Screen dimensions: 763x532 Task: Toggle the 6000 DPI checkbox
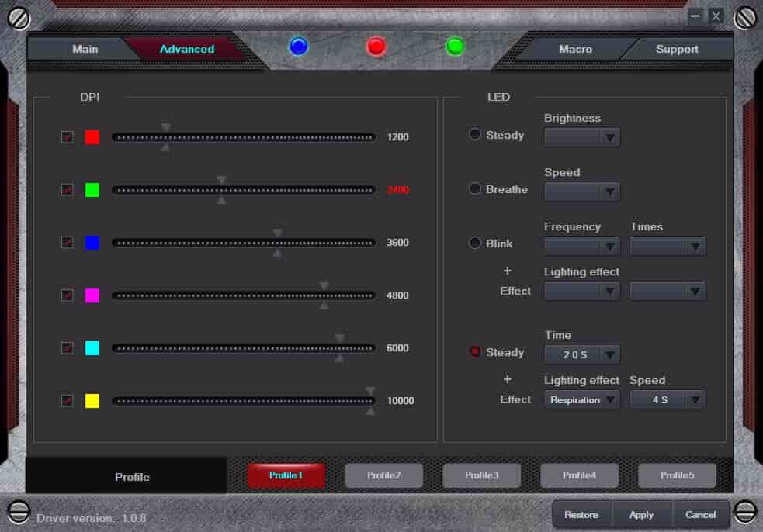coord(68,347)
